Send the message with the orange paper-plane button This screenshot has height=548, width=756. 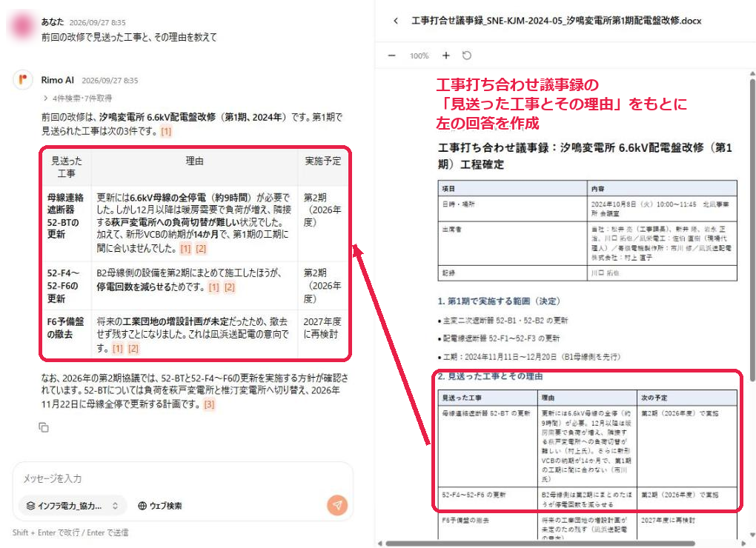coord(337,505)
